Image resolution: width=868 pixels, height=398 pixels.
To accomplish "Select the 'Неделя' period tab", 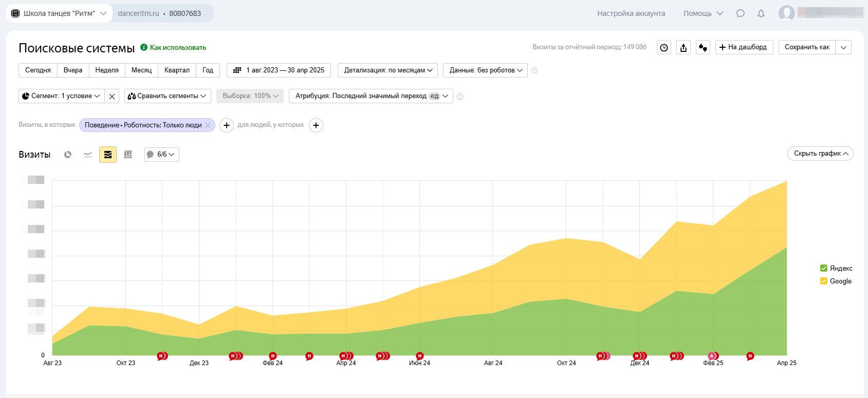I will pos(107,70).
